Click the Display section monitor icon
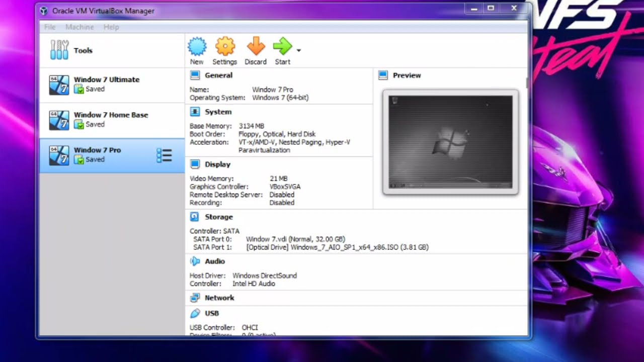This screenshot has height=362, width=644. pos(195,164)
